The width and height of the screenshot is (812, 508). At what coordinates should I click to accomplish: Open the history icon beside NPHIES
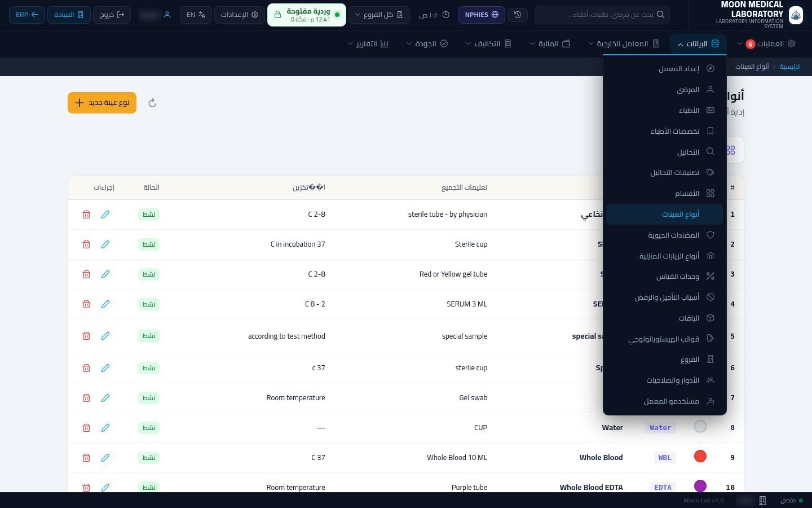click(x=518, y=15)
